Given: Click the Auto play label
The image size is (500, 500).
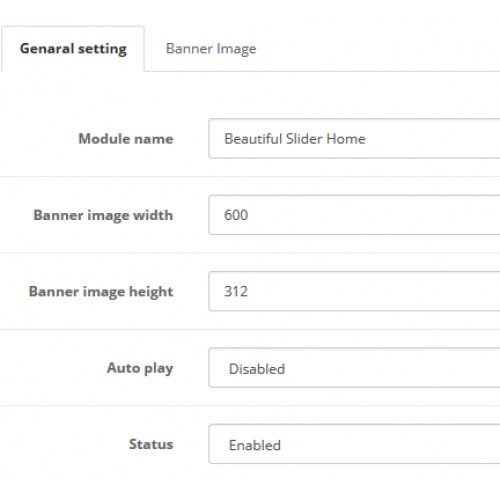Looking at the screenshot, I should point(140,368).
